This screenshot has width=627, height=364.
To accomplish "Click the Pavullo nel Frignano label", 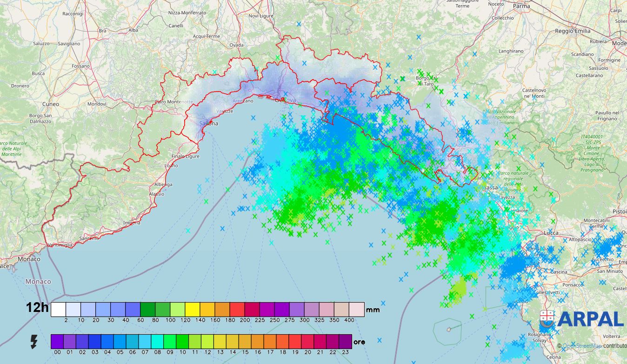I will (x=607, y=116).
